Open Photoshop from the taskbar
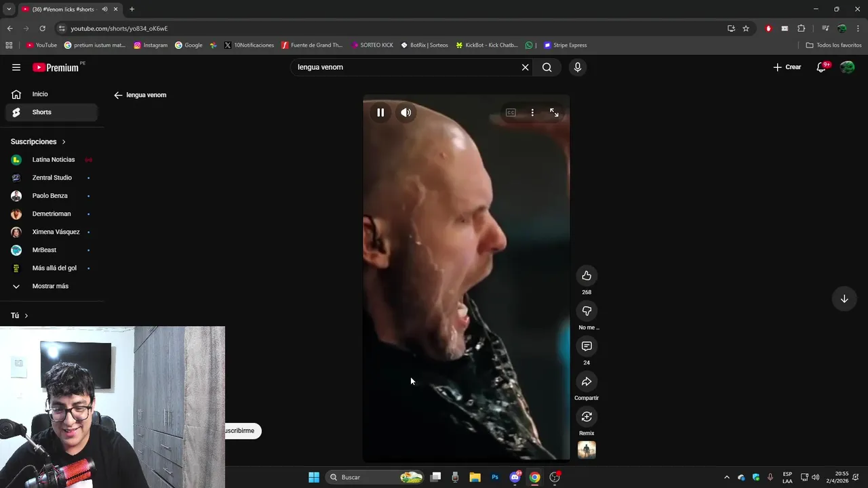868x488 pixels. pyautogui.click(x=495, y=477)
